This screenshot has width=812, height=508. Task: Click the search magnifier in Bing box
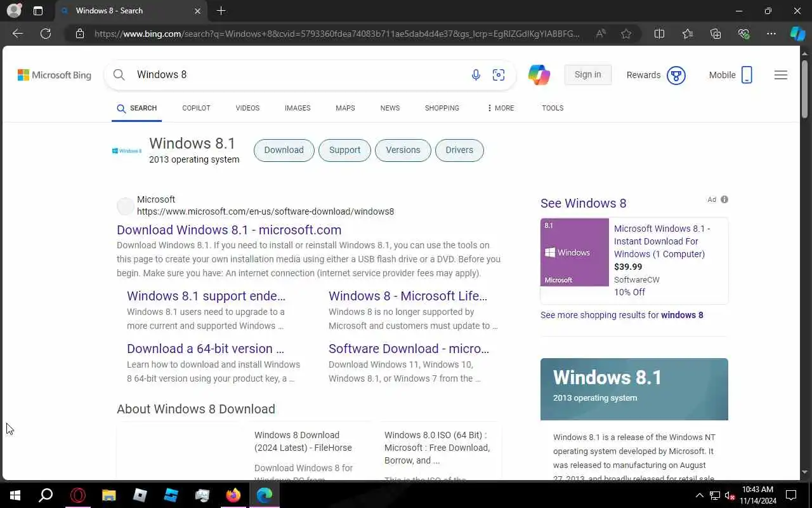[119, 74]
